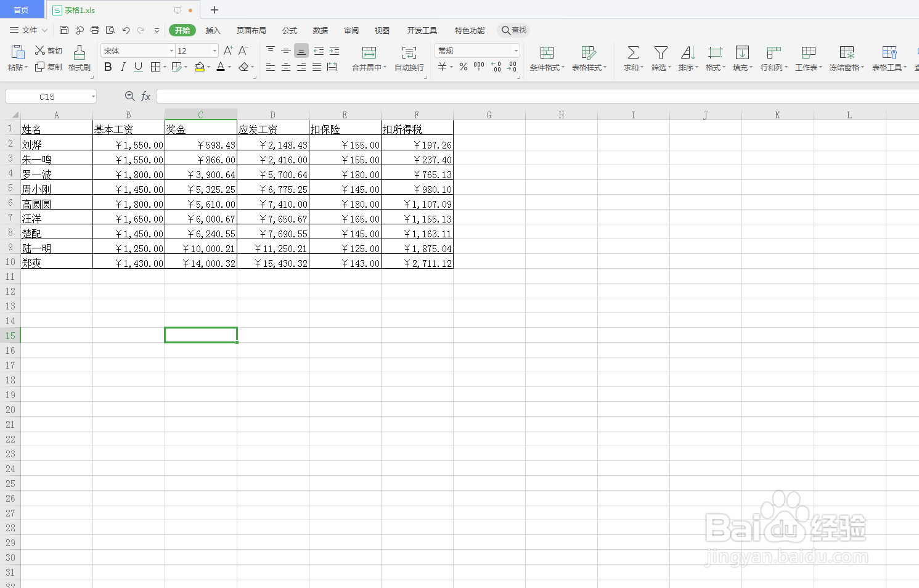The width and height of the screenshot is (919, 588).
Task: Align text left
Action: (271, 67)
